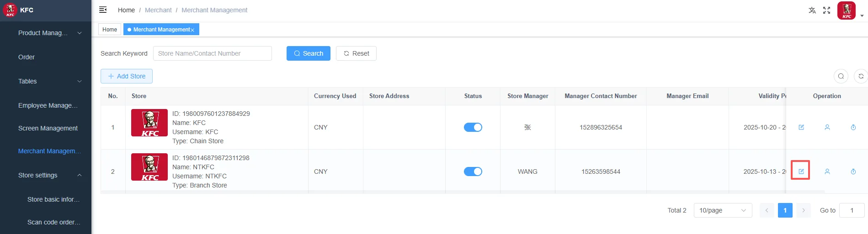
Task: Toggle fullscreen mode icon
Action: tap(826, 10)
